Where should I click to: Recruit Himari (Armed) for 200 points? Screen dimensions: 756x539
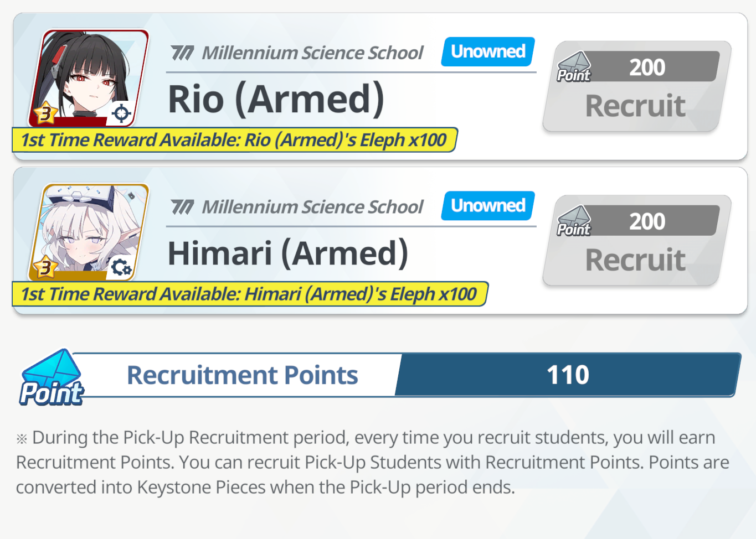pos(637,240)
